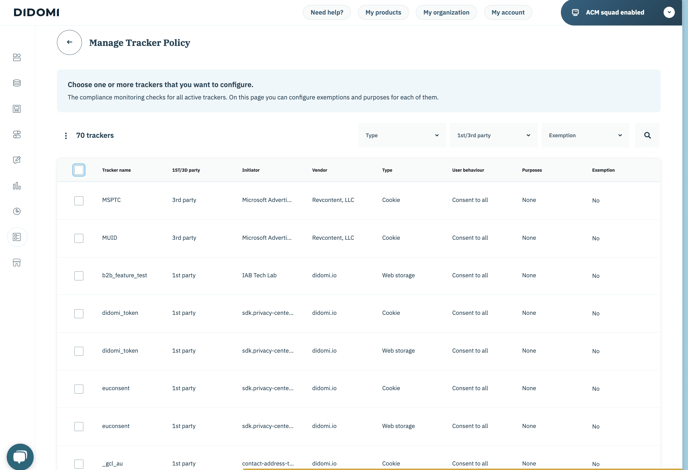Image resolution: width=688 pixels, height=470 pixels.
Task: Click the Need help? button
Action: point(327,12)
